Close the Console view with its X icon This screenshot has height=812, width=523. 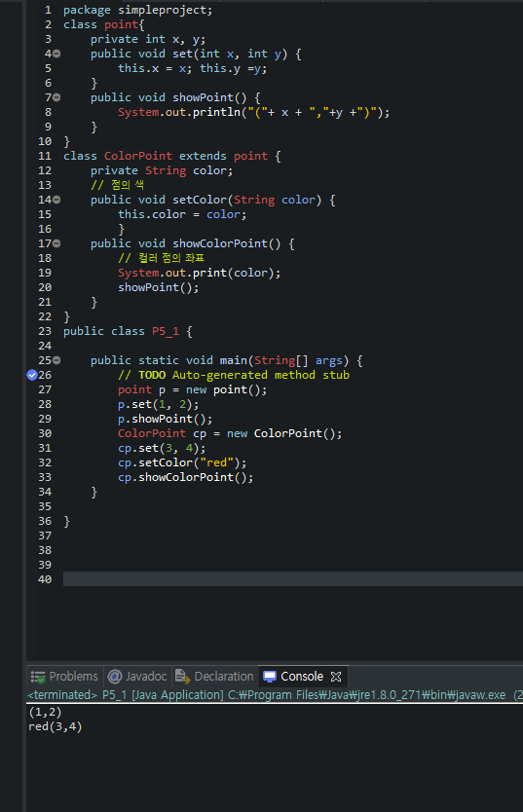[x=336, y=677]
